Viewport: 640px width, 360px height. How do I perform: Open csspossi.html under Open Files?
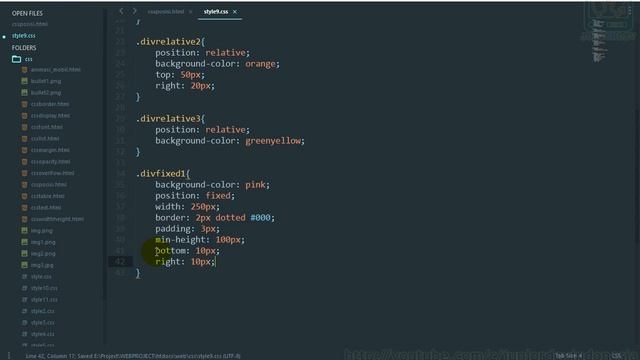point(30,24)
